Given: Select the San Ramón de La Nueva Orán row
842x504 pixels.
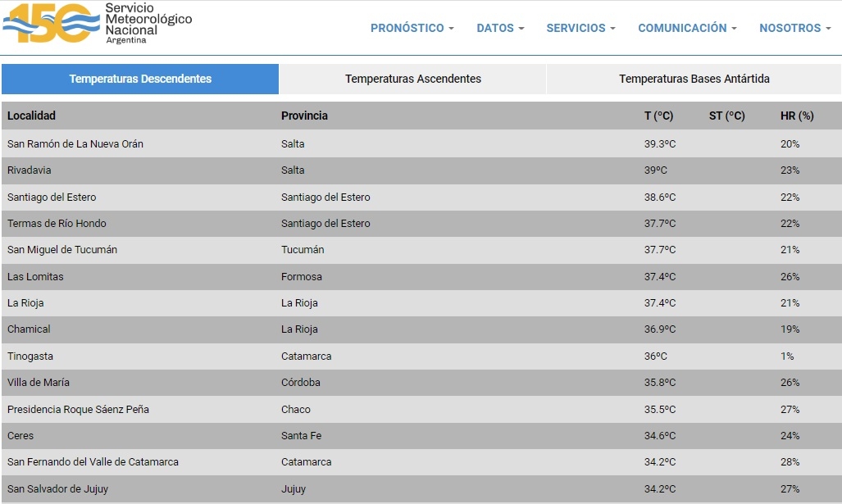Looking at the screenshot, I should click(x=75, y=143).
